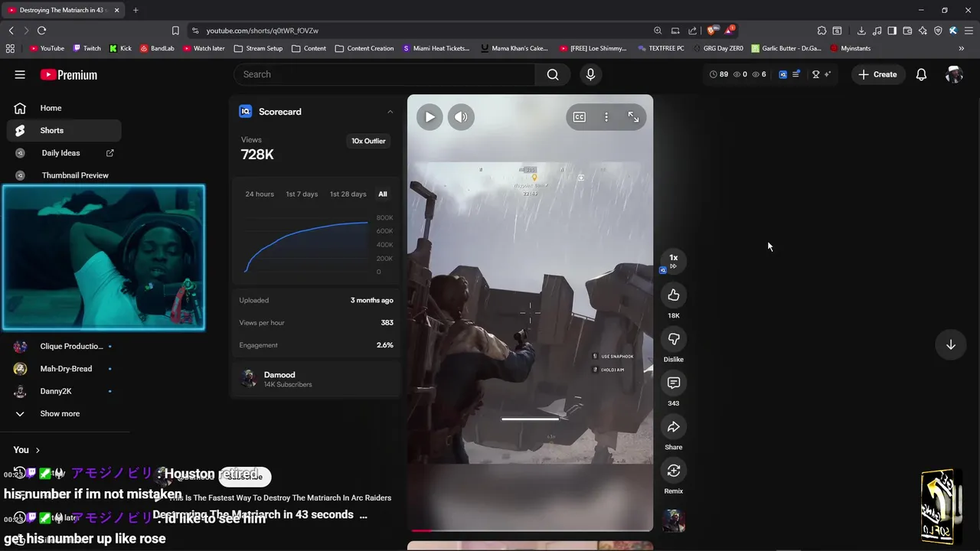Select the 1st 7 days chart tab
The width and height of the screenshot is (980, 551).
click(302, 194)
